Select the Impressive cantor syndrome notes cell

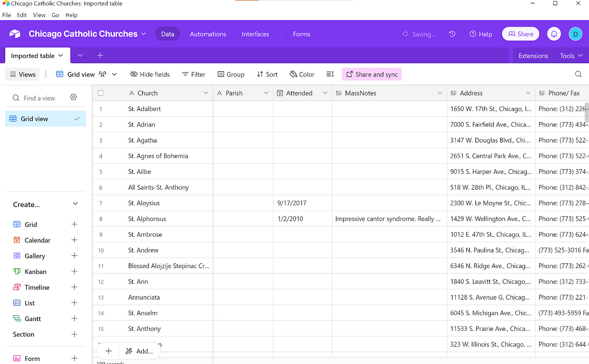[x=390, y=219]
